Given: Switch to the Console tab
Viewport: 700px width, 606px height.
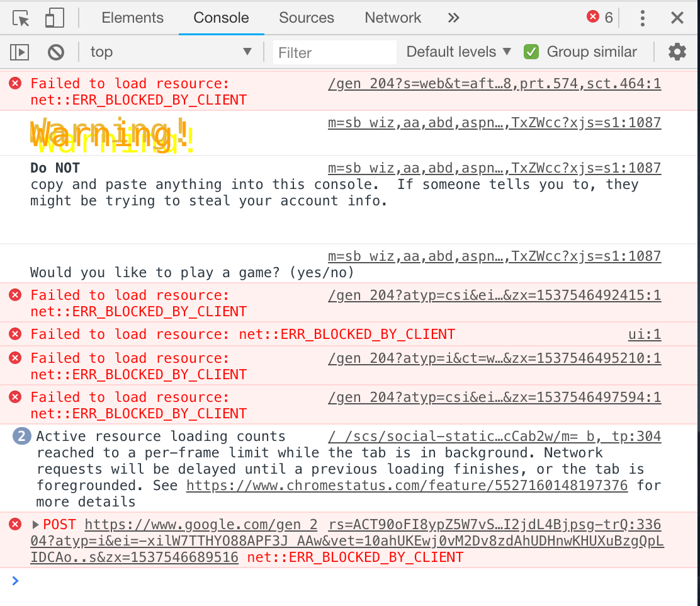Looking at the screenshot, I should click(221, 18).
